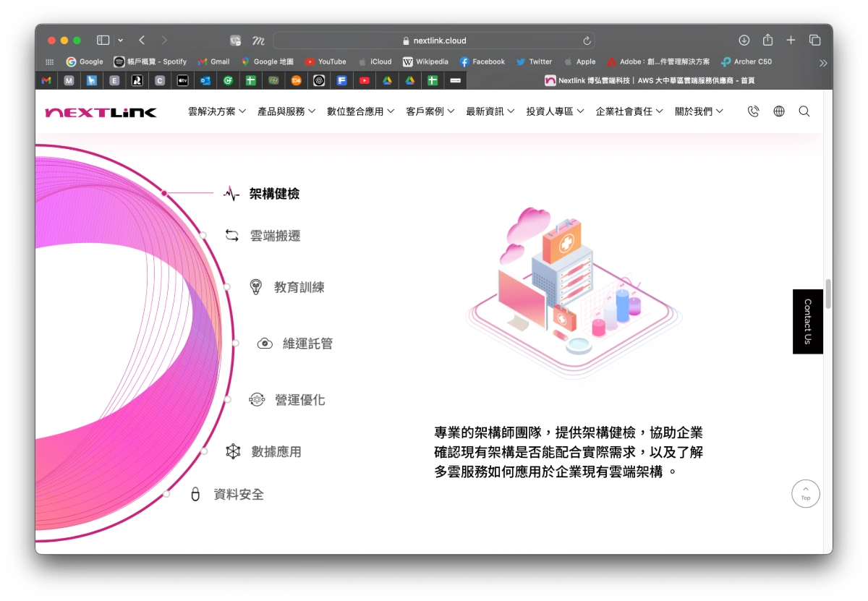This screenshot has height=601, width=868.
Task: Select the 營運優化 gear icon
Action: tap(258, 399)
